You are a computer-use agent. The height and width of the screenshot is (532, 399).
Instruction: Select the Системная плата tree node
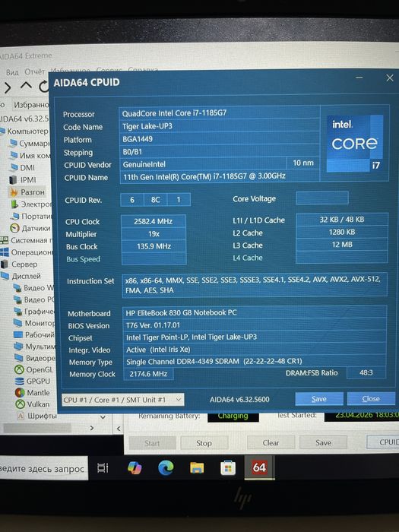(32, 241)
